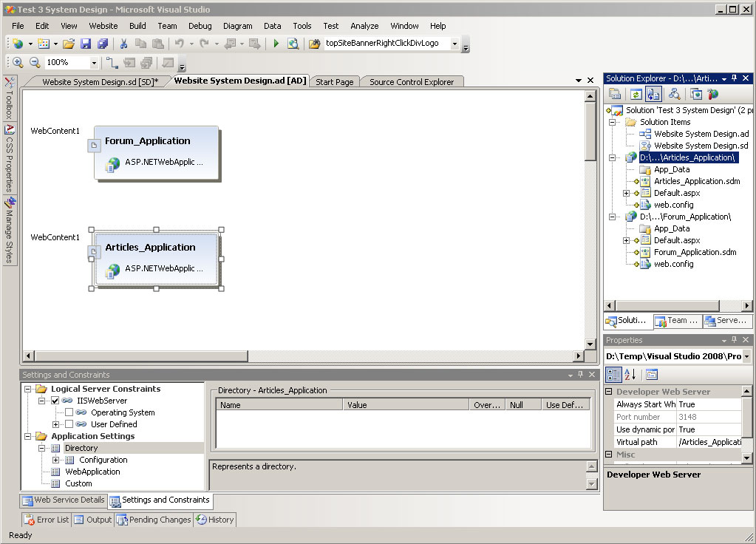Click the Properties icon in Solution Explorer toolbar
This screenshot has width=756, height=544.
tap(615, 94)
